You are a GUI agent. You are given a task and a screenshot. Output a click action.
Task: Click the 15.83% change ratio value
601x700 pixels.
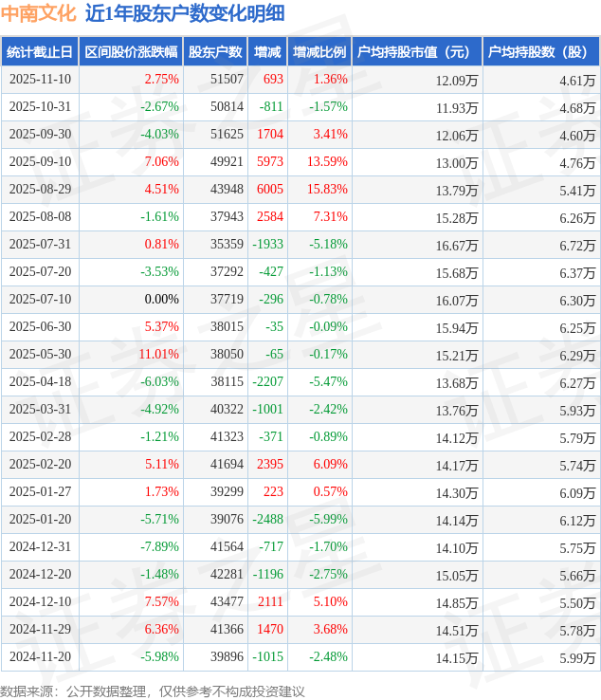(327, 189)
